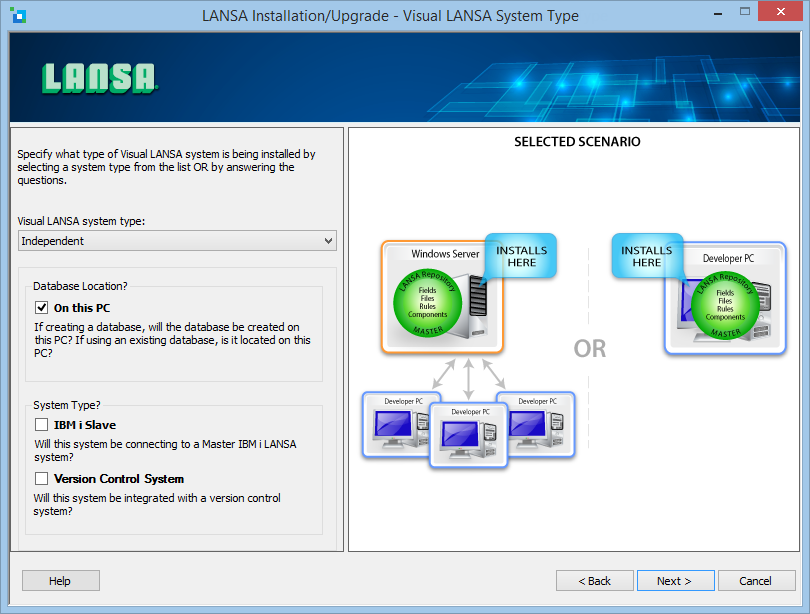Click the INSTALLS HERE bubble on Windows Server
The image size is (810, 614).
tap(521, 256)
